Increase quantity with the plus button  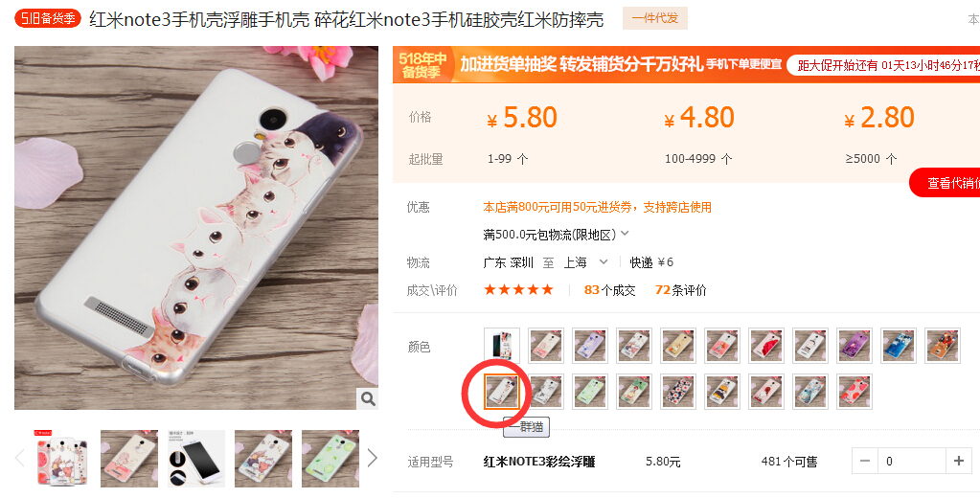958,462
